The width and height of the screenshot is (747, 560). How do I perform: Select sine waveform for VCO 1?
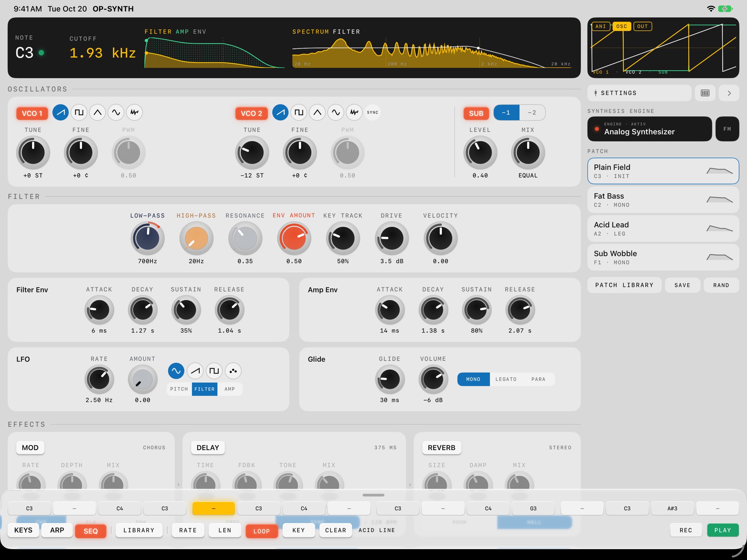tap(116, 112)
